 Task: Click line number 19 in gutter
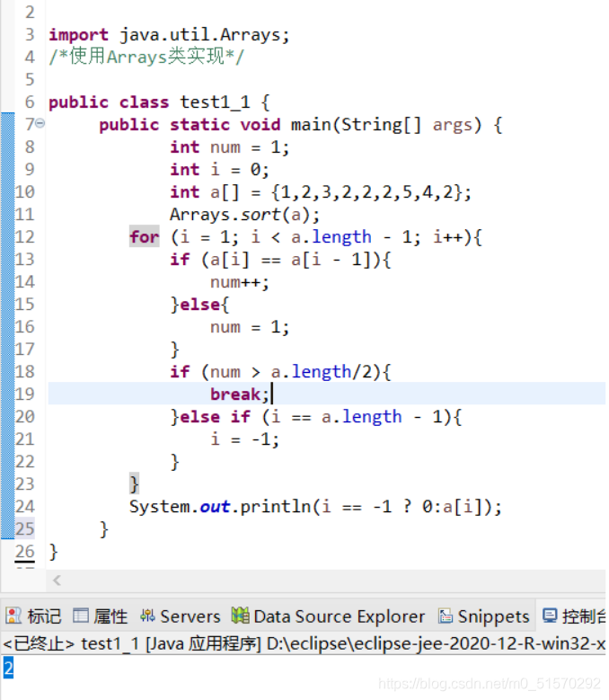pyautogui.click(x=24, y=394)
